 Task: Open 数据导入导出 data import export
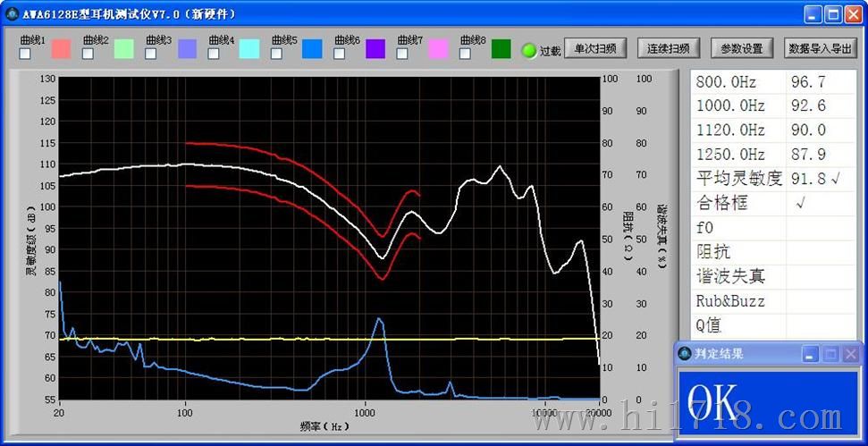pos(820,48)
